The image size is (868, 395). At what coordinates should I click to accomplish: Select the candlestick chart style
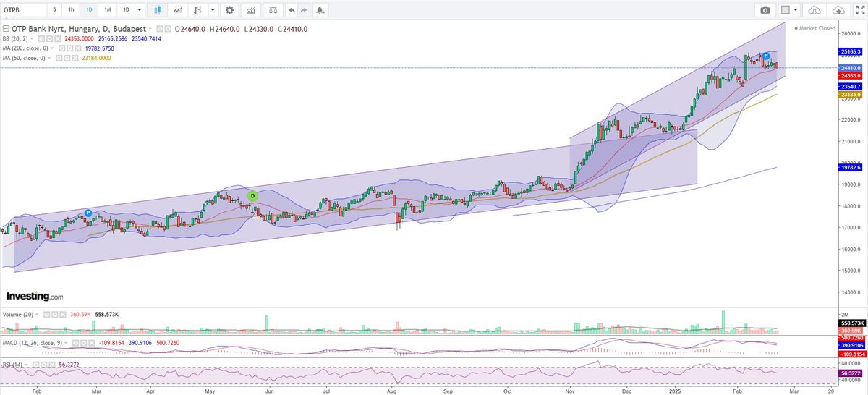pos(157,10)
